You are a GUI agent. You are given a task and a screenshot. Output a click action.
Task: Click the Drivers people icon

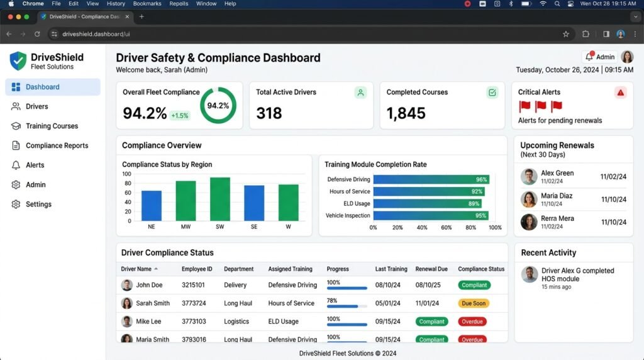pos(16,106)
